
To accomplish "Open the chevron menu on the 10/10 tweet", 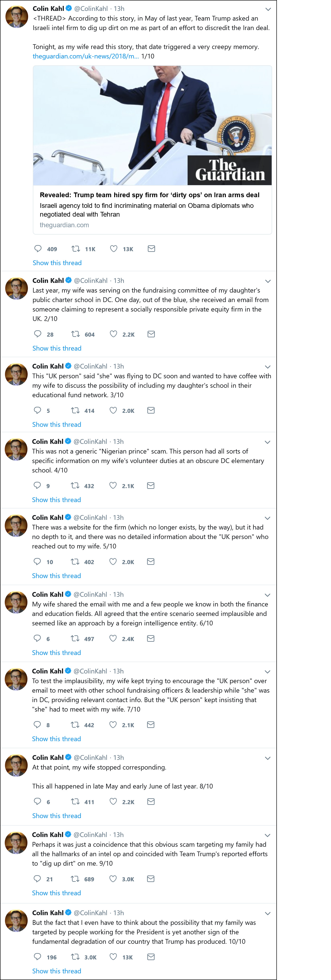I will [268, 913].
